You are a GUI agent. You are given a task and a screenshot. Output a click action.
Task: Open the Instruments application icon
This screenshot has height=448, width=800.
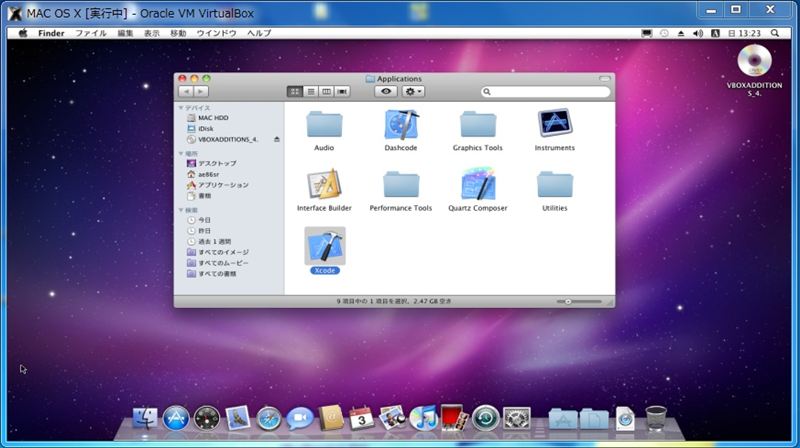555,124
